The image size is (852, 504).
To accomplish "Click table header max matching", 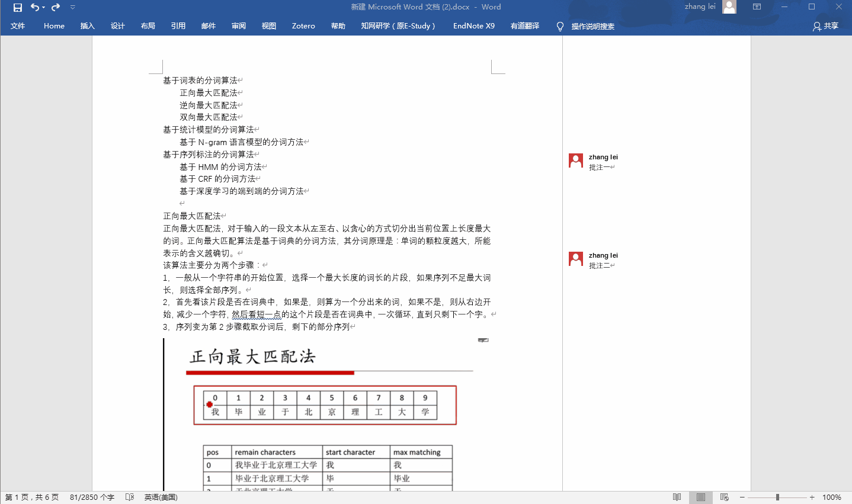I will point(417,452).
